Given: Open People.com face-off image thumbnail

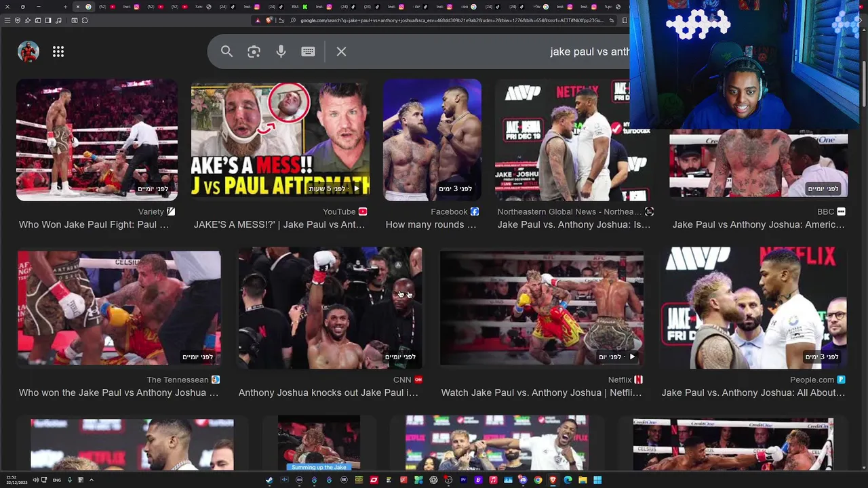Looking at the screenshot, I should [753, 308].
